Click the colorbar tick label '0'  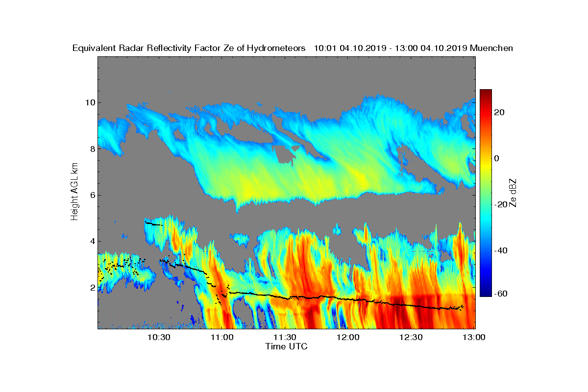497,158
